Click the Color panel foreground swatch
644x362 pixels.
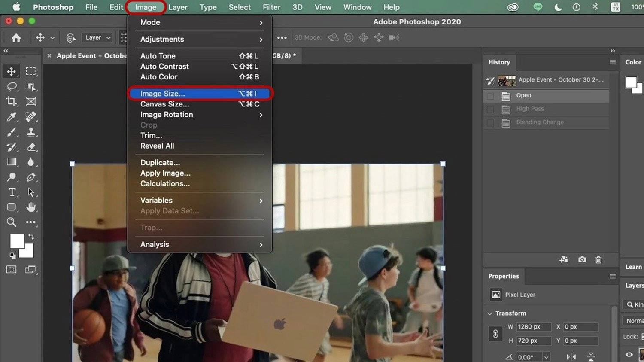point(631,82)
